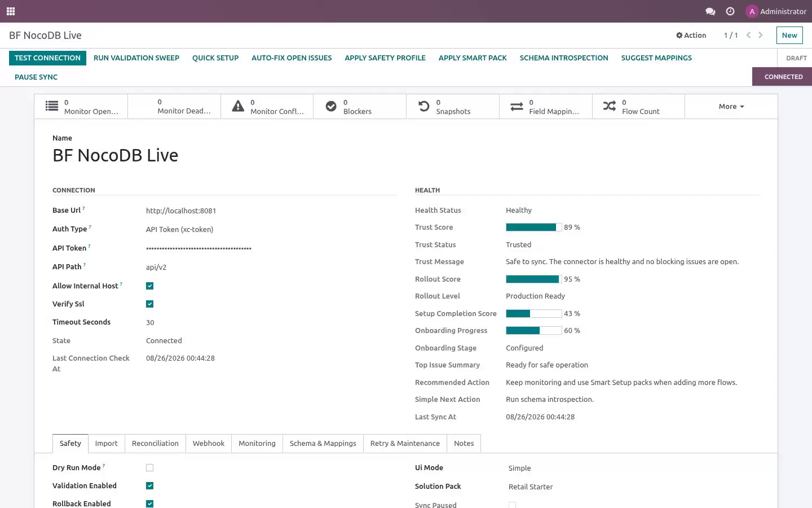Open the conversations chat icon

[710, 11]
